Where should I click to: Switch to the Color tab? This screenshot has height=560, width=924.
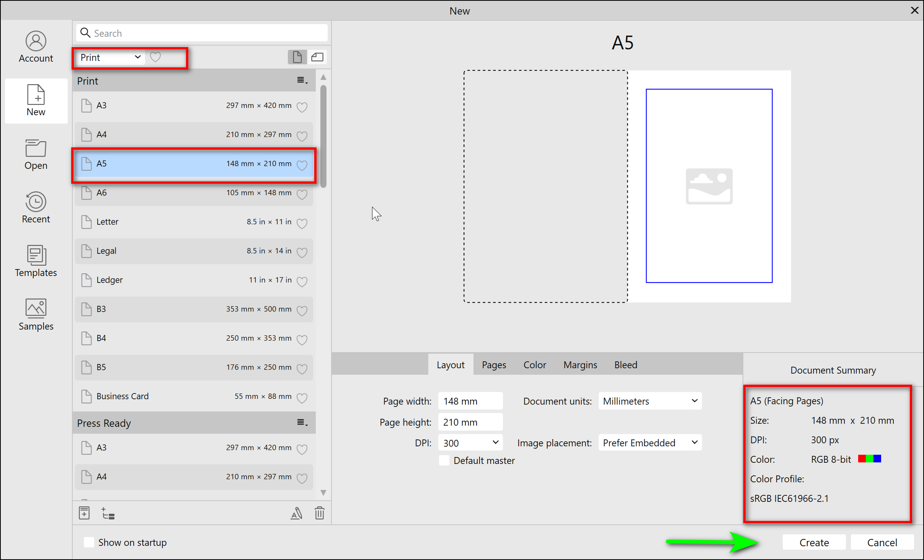tap(535, 364)
